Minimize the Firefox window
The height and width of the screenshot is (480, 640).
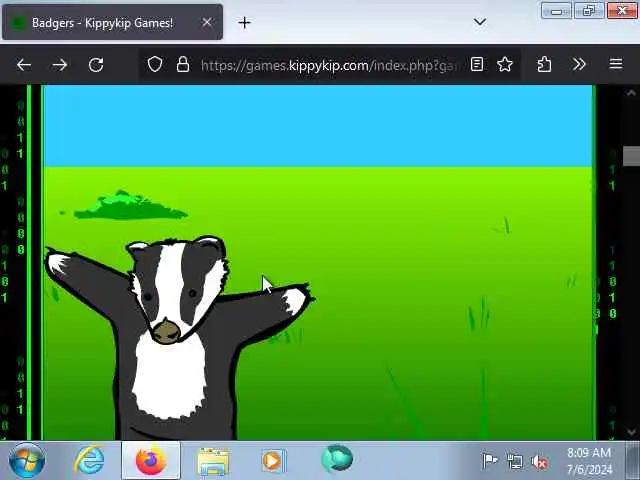coord(556,11)
